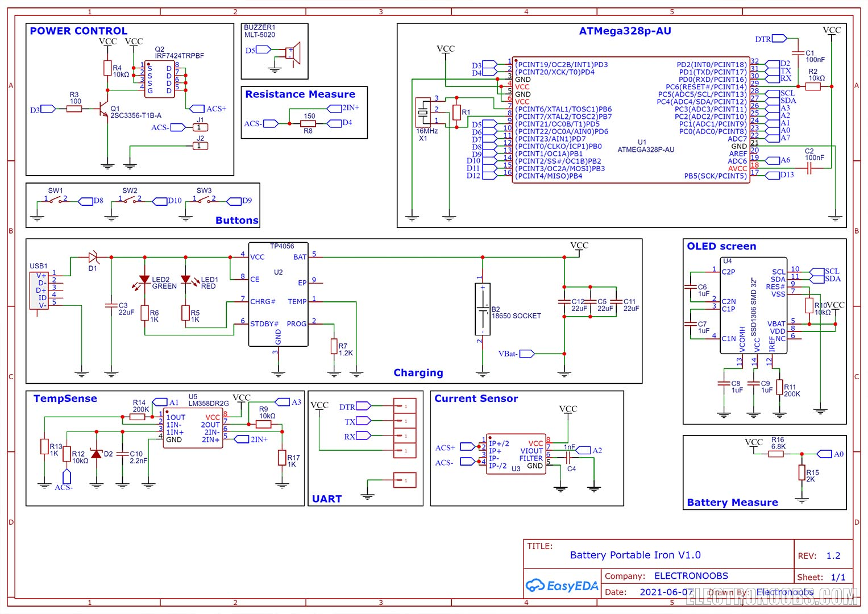Click the TX net flag in UART block
Viewport: 868px width, 614px height.
tap(358, 421)
